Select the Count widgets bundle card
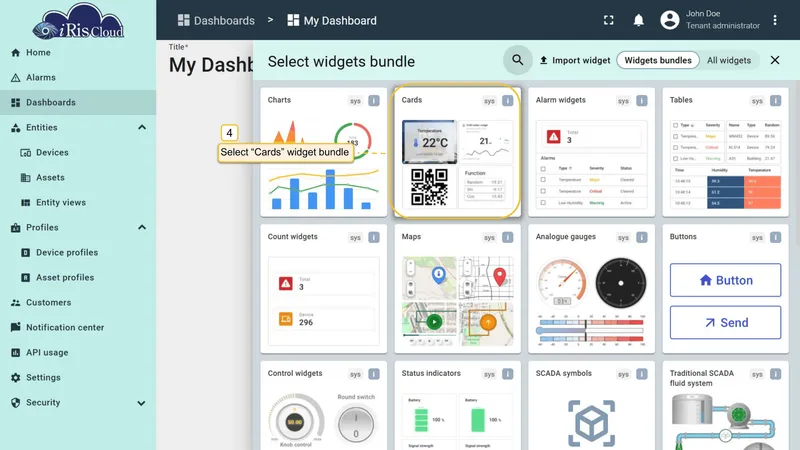This screenshot has width=800, height=450. pos(323,289)
